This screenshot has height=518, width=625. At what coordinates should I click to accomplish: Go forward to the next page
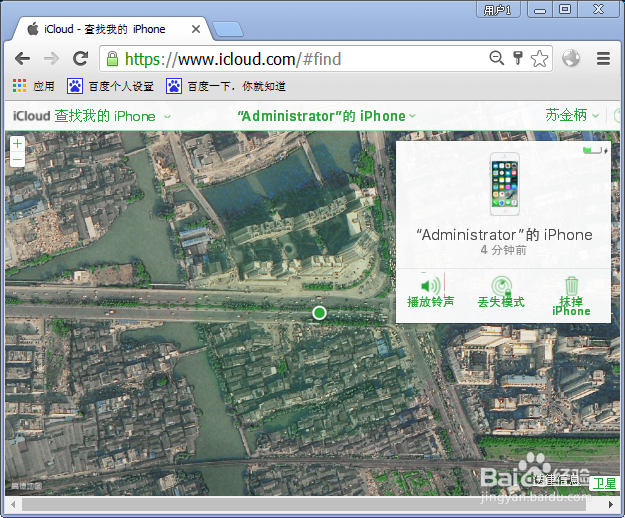tap(51, 59)
